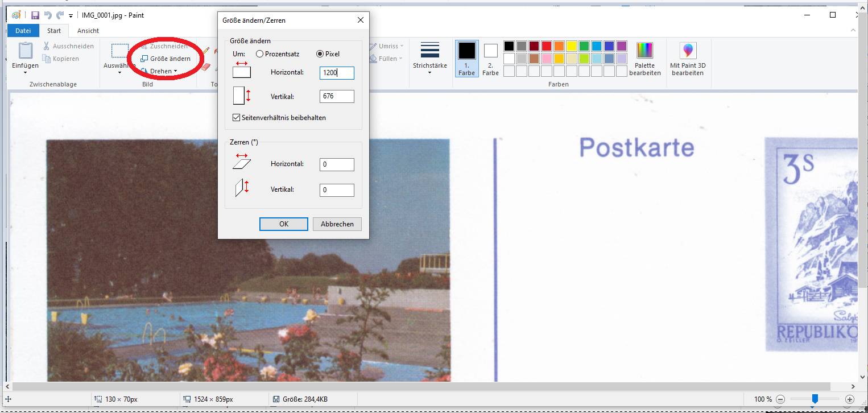
Task: Click Palette bearbeiten rainbow icon
Action: pos(644,51)
